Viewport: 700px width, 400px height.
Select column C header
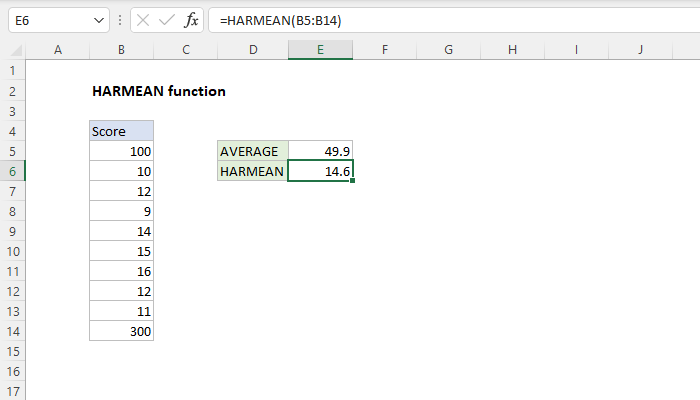point(186,50)
